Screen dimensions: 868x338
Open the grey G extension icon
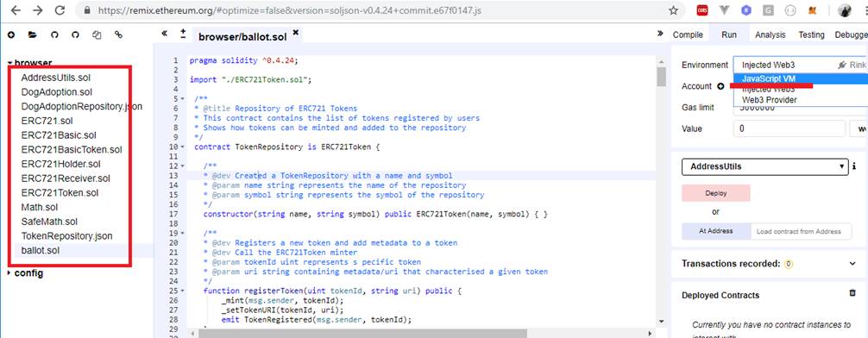pyautogui.click(x=768, y=10)
